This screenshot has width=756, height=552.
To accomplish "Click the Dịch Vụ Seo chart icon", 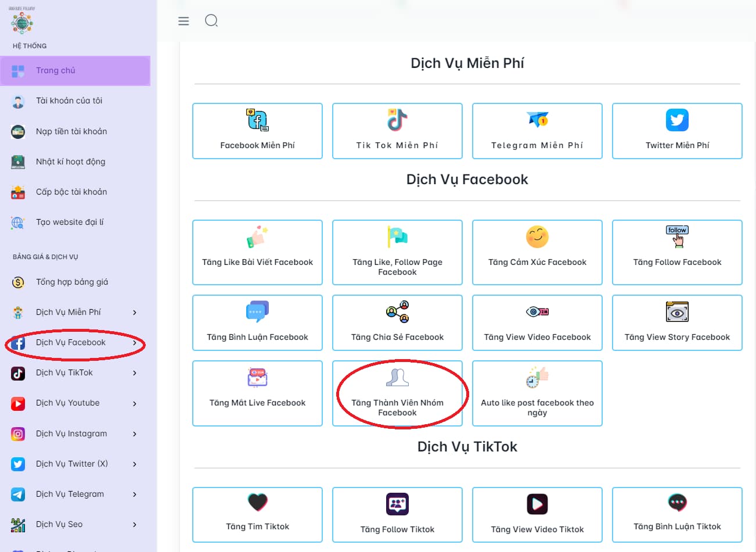I will (18, 525).
